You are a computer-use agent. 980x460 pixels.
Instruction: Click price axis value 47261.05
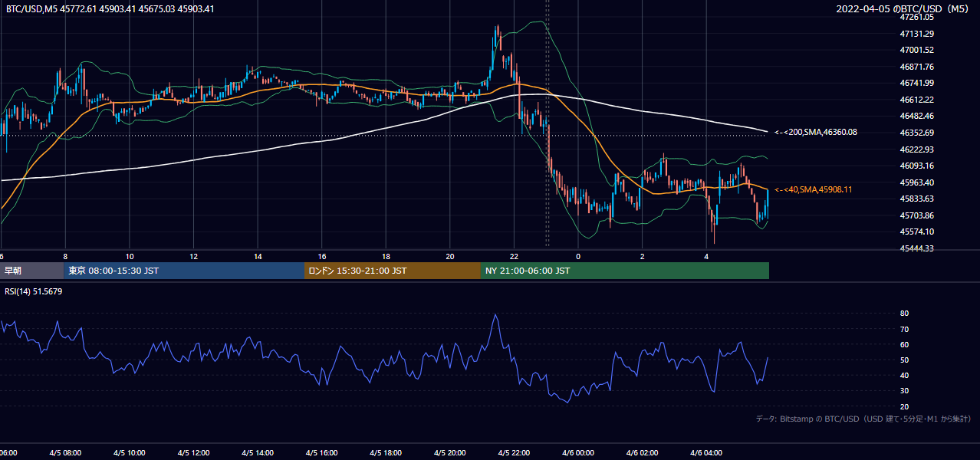(x=917, y=17)
